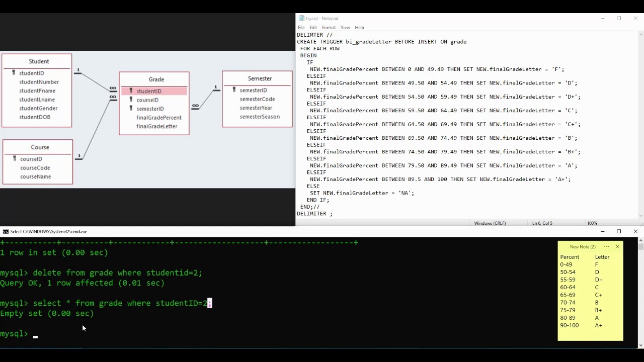644x362 pixels.
Task: Maximize the cmd.exe window
Action: [619, 232]
